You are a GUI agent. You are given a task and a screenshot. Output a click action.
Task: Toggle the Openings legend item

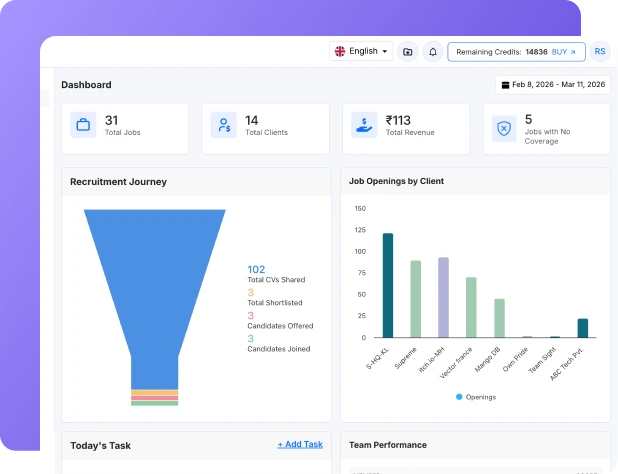[475, 397]
